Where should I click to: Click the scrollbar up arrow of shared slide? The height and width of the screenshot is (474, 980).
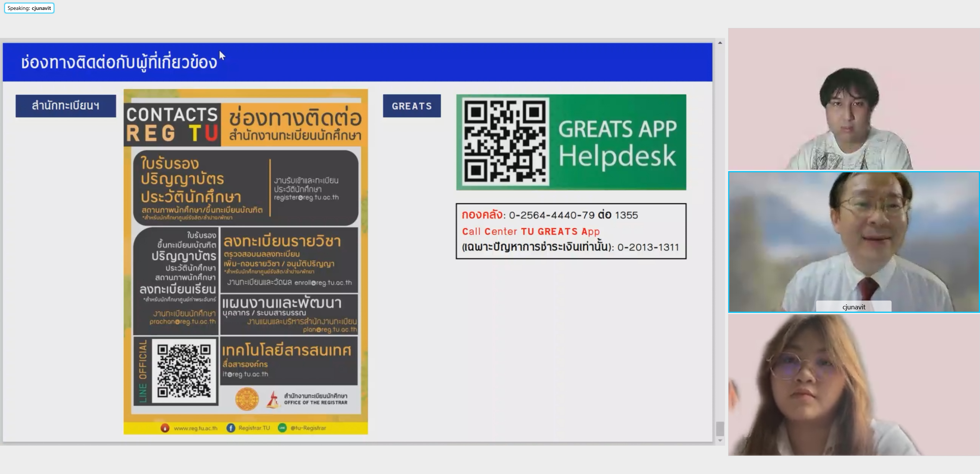click(x=720, y=43)
